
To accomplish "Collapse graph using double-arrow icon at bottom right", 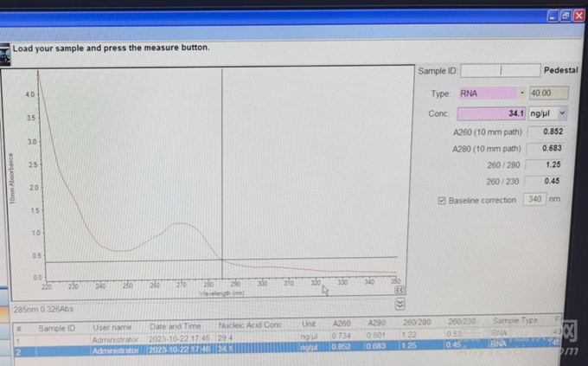I will [x=399, y=304].
